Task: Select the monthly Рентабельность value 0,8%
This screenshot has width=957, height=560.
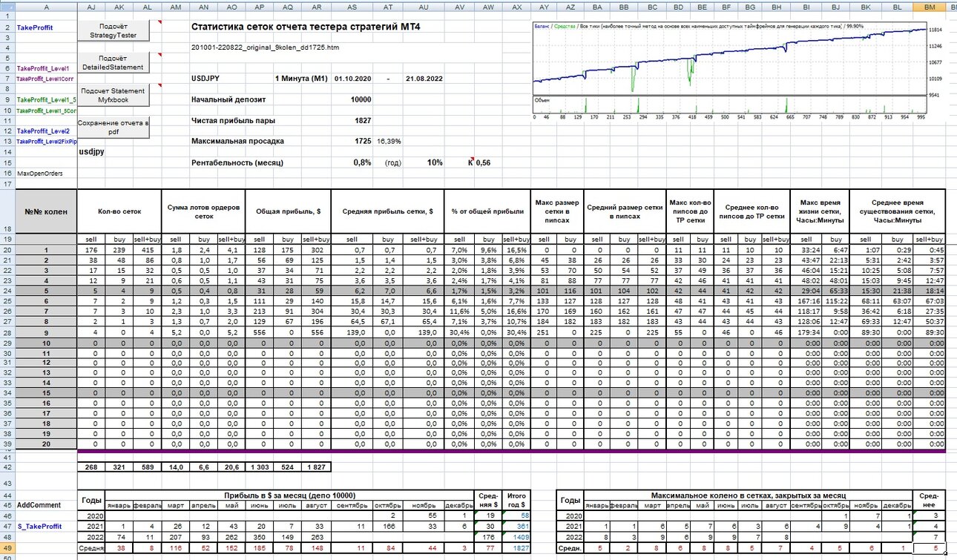Action: 362,162
